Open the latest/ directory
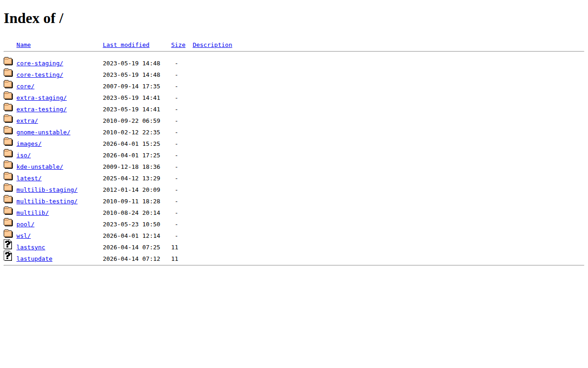 click(x=28, y=178)
